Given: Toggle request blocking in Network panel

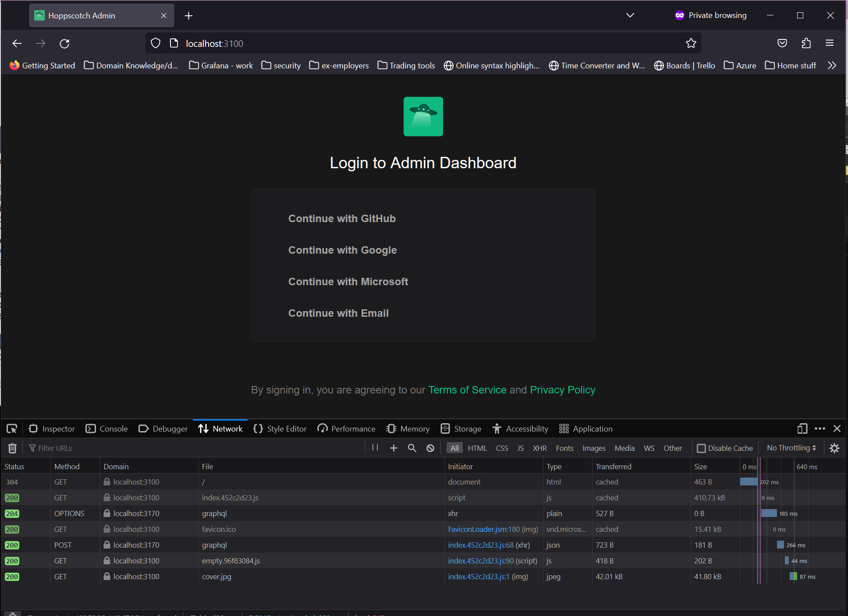Looking at the screenshot, I should (x=430, y=448).
